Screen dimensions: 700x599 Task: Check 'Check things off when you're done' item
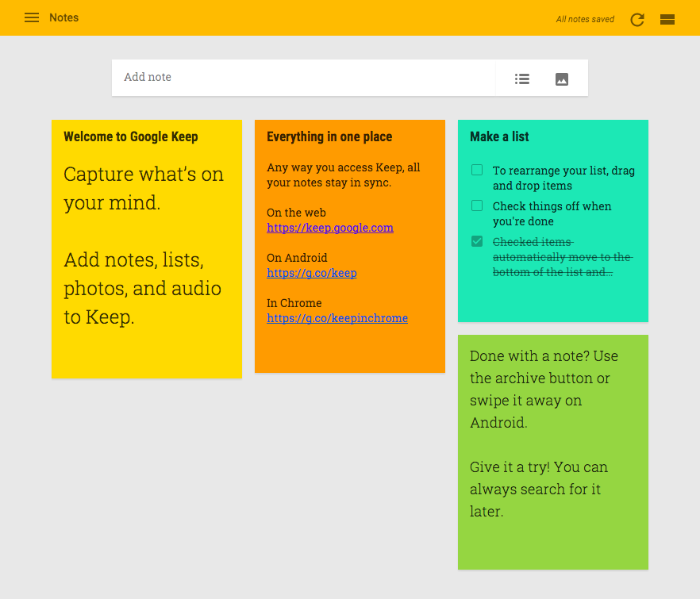coord(477,205)
